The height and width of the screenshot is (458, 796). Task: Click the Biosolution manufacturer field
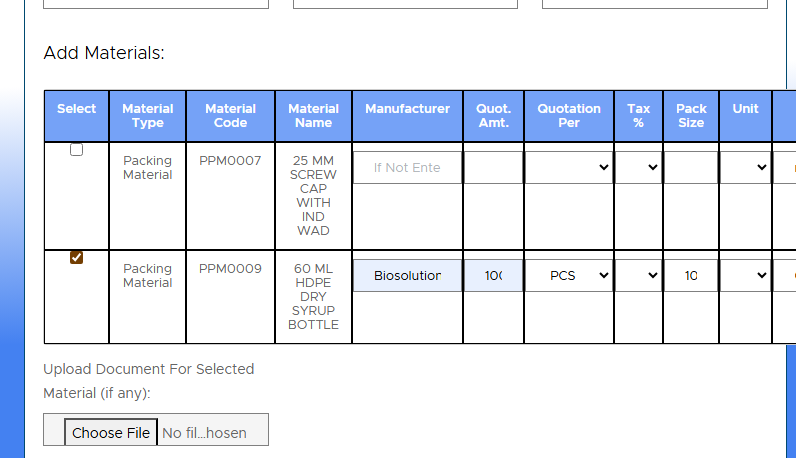pyautogui.click(x=407, y=275)
